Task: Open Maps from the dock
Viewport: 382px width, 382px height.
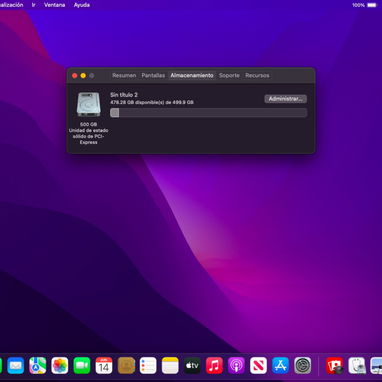Action: tap(38, 366)
